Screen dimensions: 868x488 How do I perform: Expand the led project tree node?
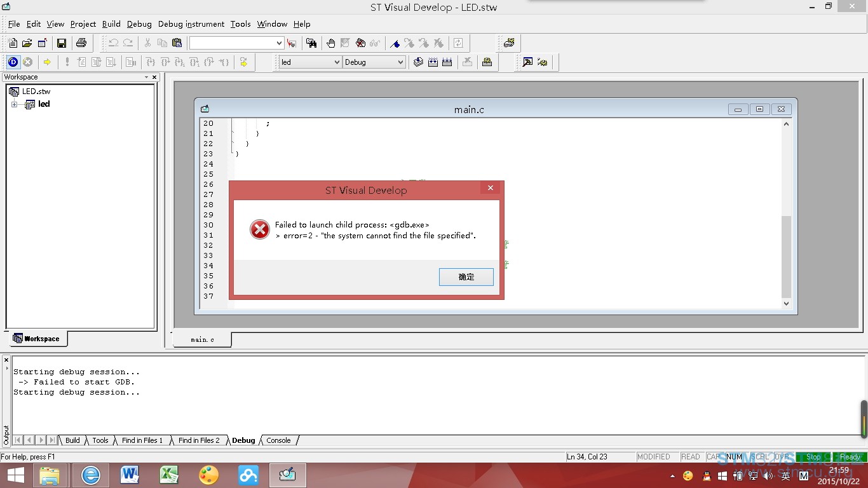(x=14, y=104)
